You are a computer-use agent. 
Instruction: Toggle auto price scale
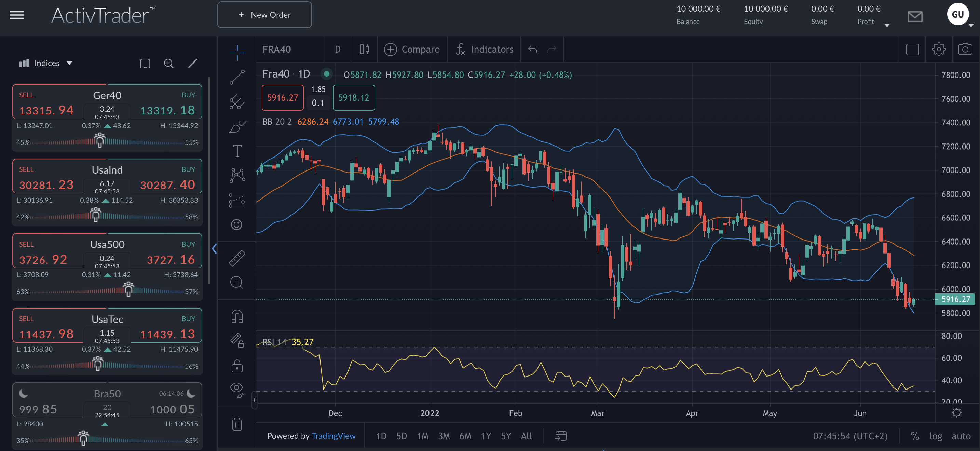tap(961, 436)
